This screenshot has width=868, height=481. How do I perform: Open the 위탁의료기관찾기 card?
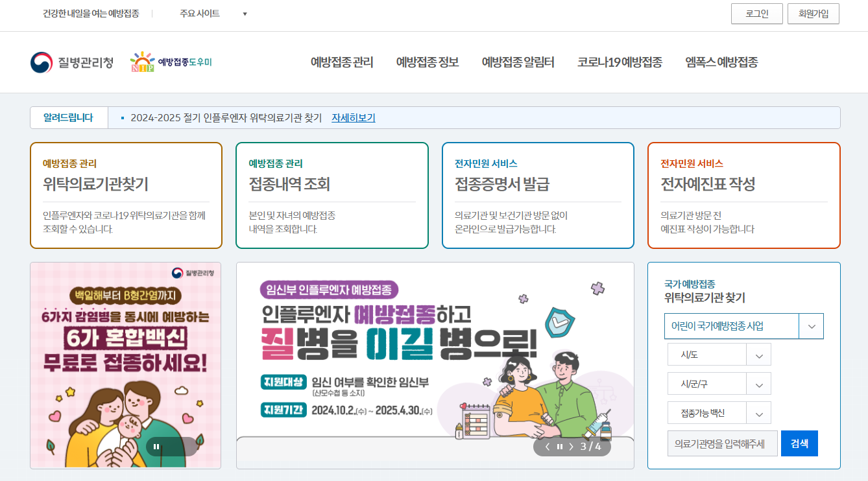(x=126, y=195)
